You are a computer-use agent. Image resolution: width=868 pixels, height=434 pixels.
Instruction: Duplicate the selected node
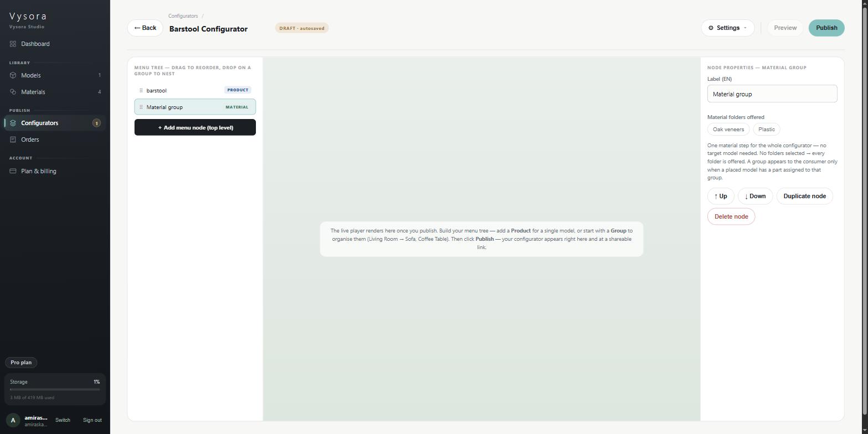[804, 196]
